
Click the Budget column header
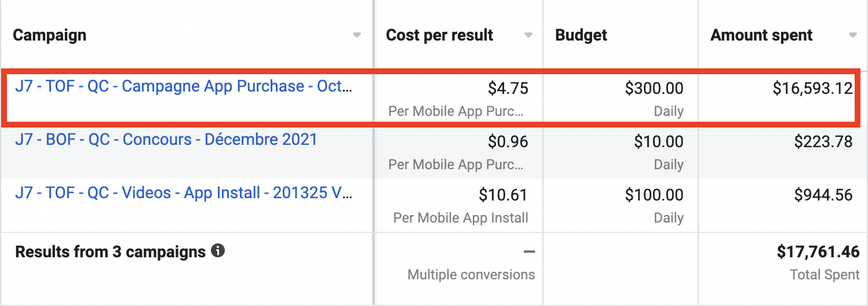[x=581, y=35]
